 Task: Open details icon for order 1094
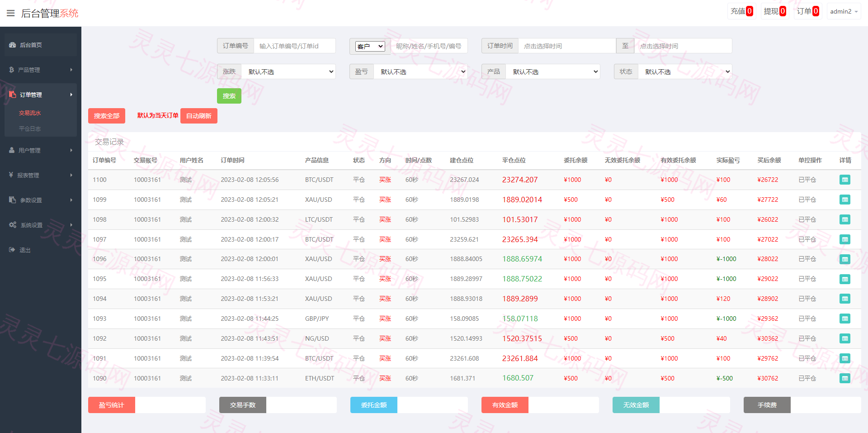click(x=844, y=299)
